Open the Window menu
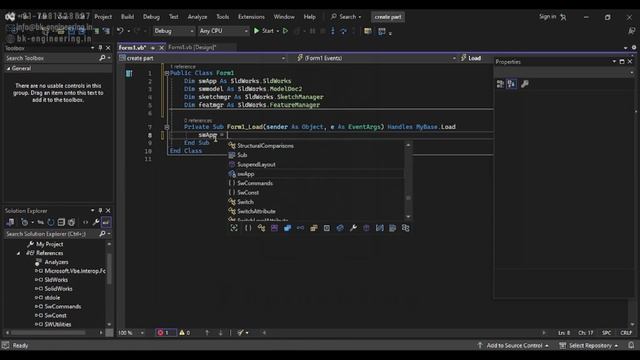This screenshot has height=360, width=640. tap(284, 17)
